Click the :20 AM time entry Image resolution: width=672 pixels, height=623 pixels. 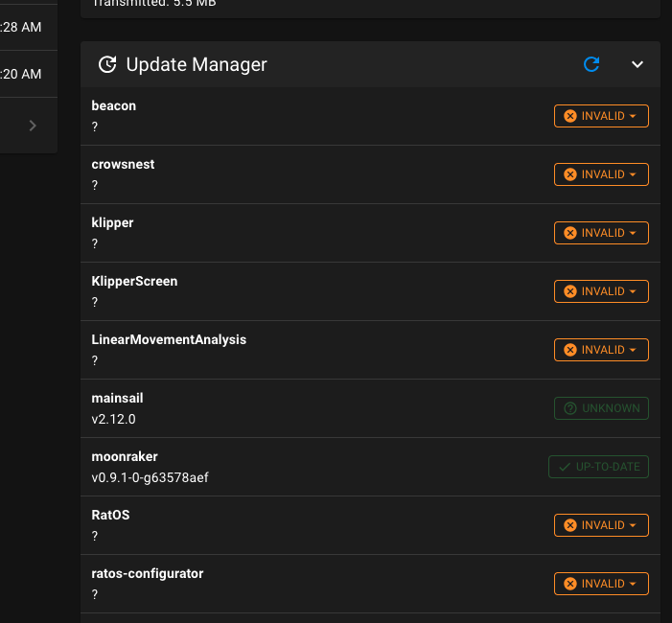[20, 74]
